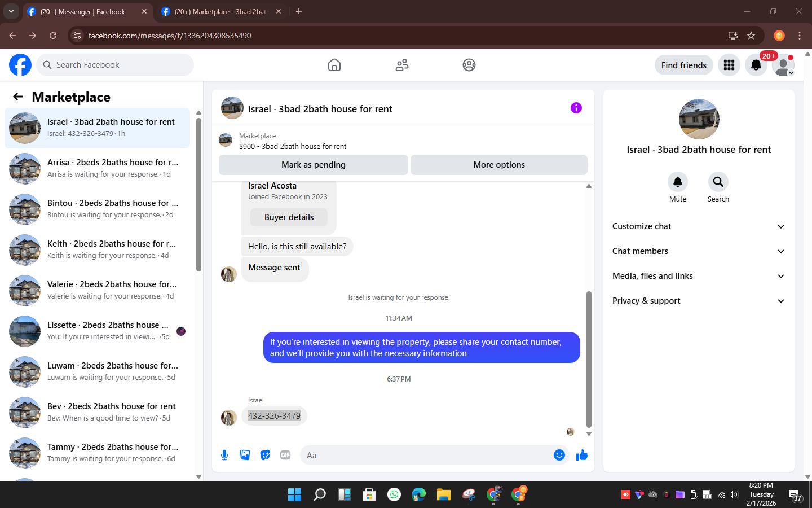Click the Aa message input box
The height and width of the screenshot is (508, 812).
click(x=427, y=455)
